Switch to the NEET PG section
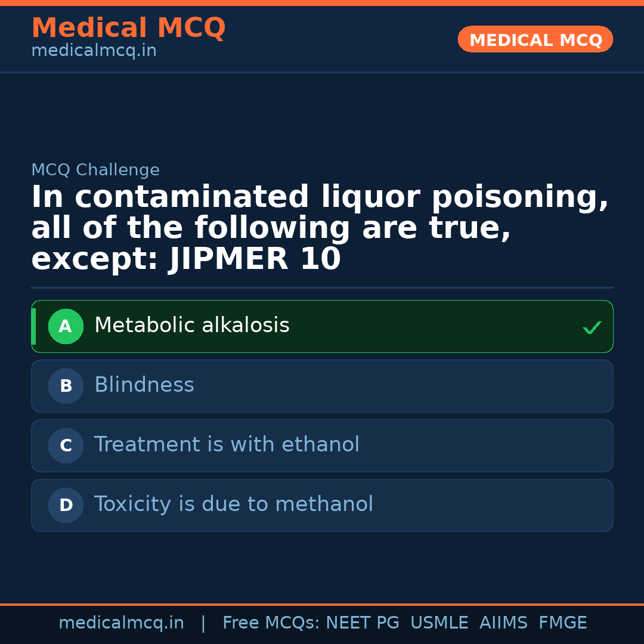Viewport: 644px width, 644px height. pyautogui.click(x=362, y=623)
